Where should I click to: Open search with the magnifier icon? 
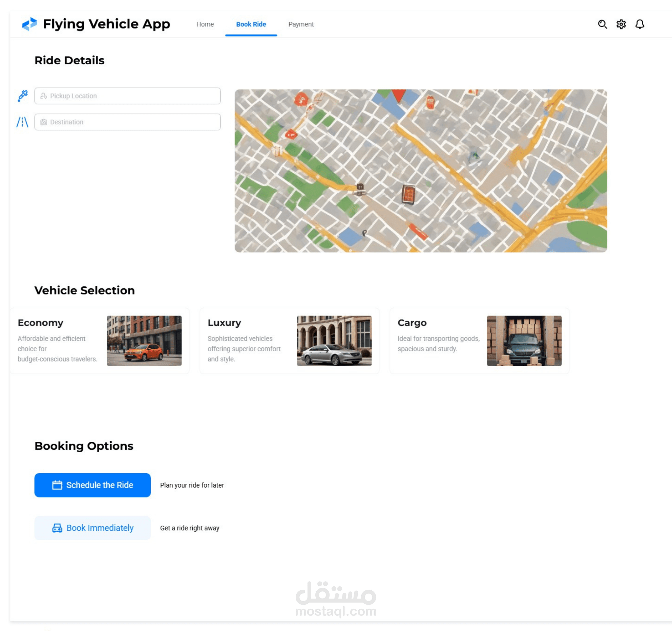pos(602,24)
